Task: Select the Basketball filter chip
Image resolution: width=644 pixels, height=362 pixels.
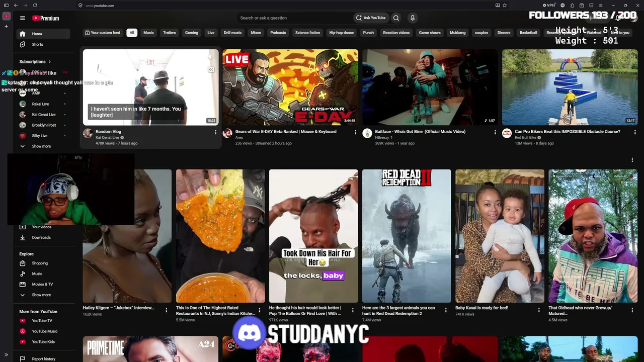Action: 528,33
